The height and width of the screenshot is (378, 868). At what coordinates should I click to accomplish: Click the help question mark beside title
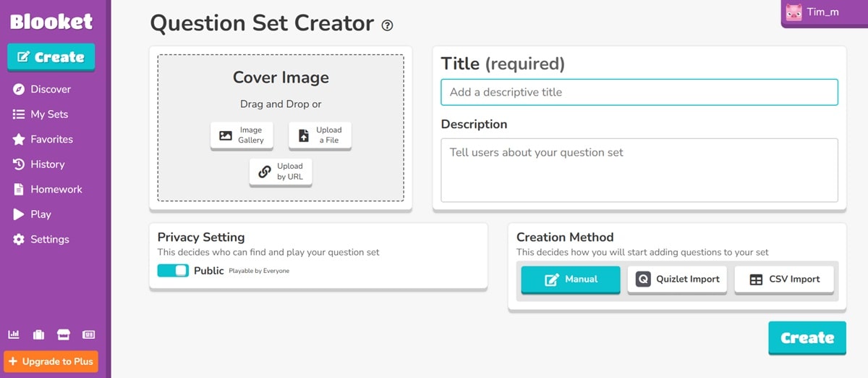point(388,25)
